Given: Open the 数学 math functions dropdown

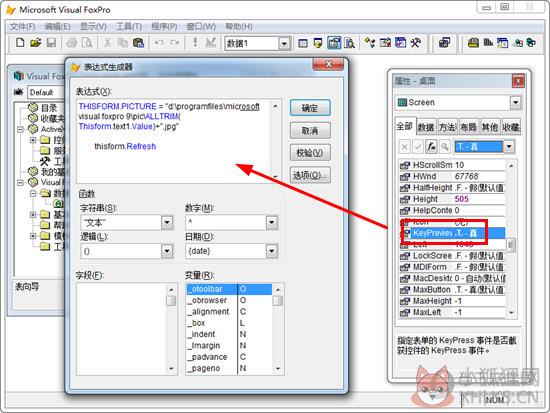Looking at the screenshot, I should (x=271, y=222).
